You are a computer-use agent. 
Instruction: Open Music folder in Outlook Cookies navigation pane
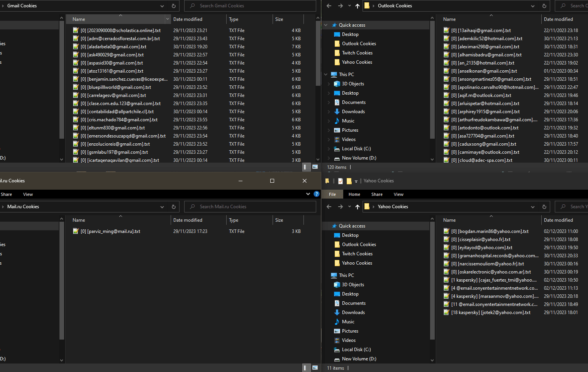coord(348,121)
